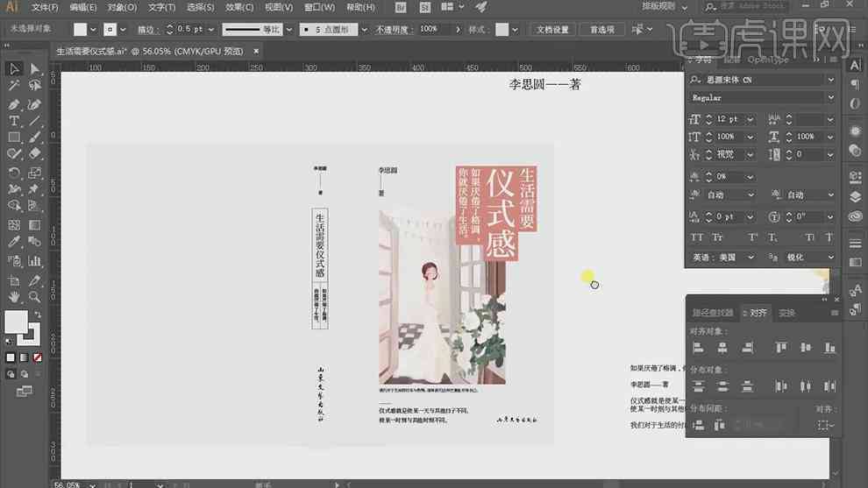
Task: Open the 对象(O) menu
Action: tap(122, 7)
